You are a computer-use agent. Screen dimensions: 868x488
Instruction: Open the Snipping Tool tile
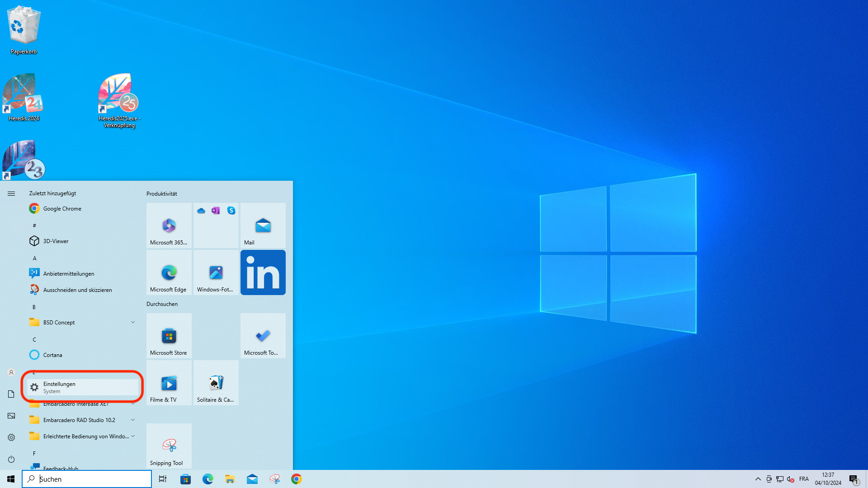(169, 446)
